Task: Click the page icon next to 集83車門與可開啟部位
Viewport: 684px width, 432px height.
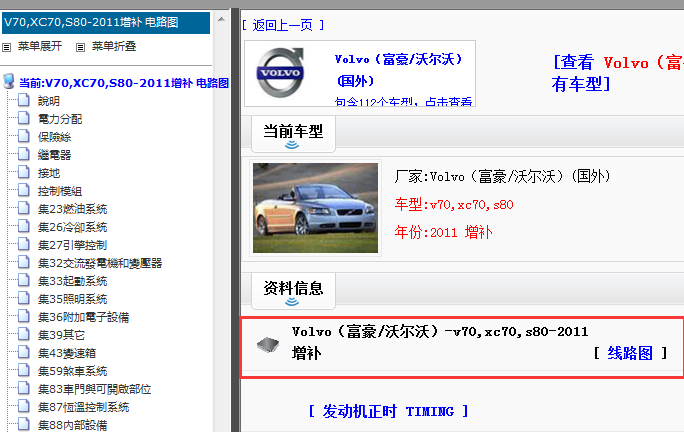Action: tap(24, 388)
